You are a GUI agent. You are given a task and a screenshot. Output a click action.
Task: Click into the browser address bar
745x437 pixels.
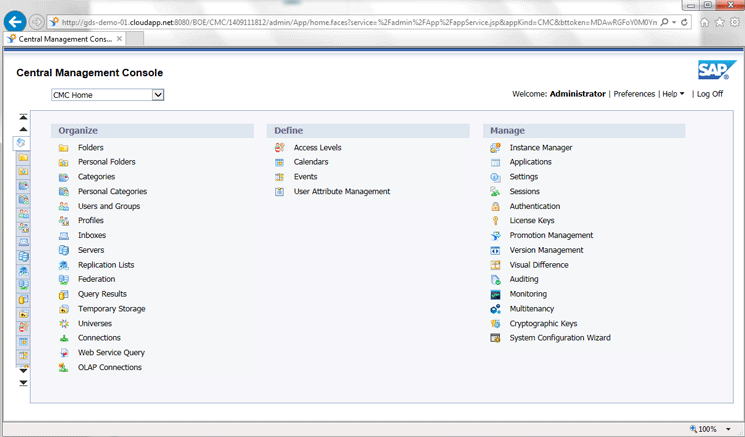pos(350,21)
